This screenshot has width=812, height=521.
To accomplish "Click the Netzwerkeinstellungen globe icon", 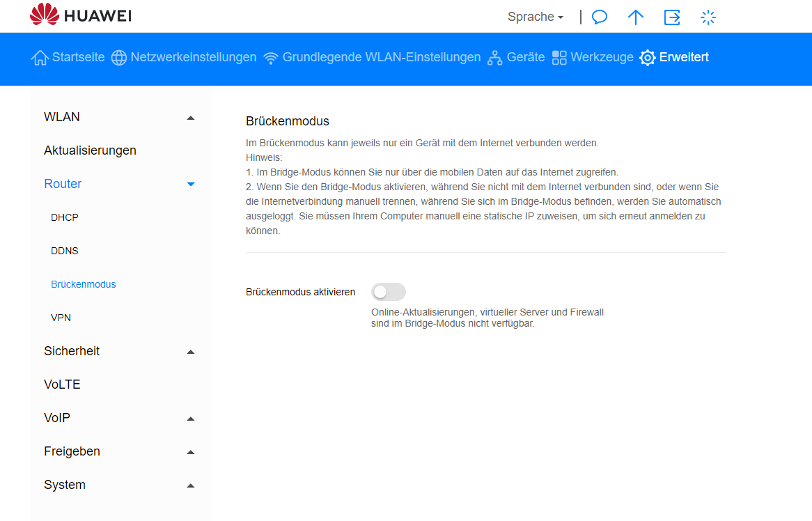I will [x=119, y=58].
